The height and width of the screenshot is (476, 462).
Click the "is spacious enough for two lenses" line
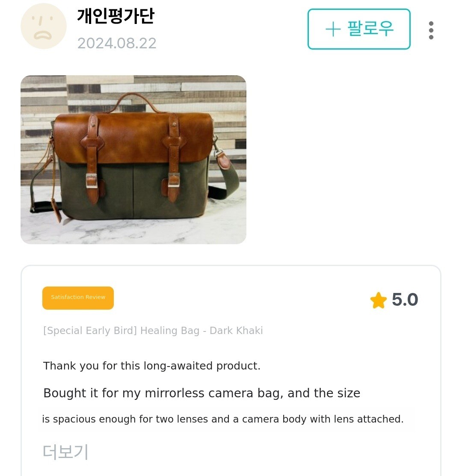pyautogui.click(x=222, y=419)
